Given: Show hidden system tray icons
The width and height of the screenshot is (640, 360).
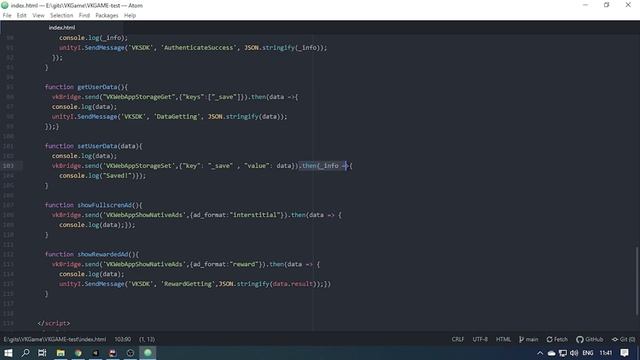Looking at the screenshot, I should click(540, 353).
